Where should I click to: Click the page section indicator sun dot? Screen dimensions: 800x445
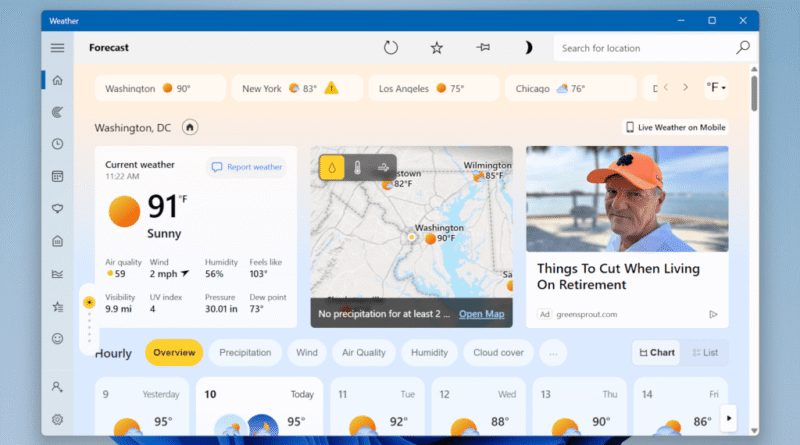coord(89,302)
